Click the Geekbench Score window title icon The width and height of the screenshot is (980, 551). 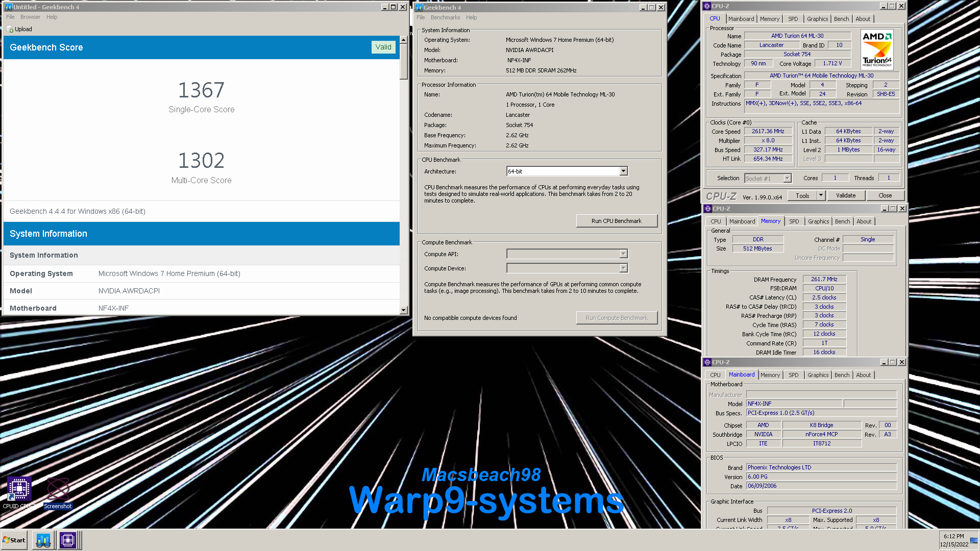click(x=8, y=7)
